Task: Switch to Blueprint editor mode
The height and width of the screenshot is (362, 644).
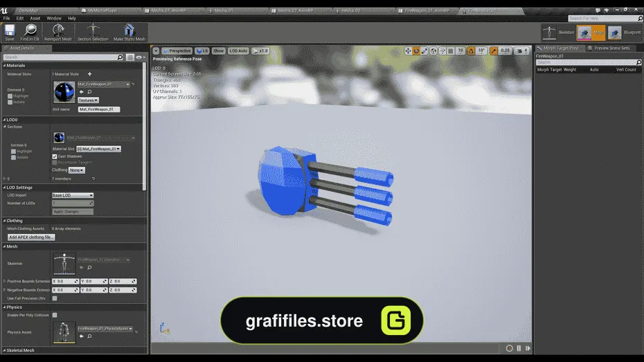Action: (x=625, y=33)
